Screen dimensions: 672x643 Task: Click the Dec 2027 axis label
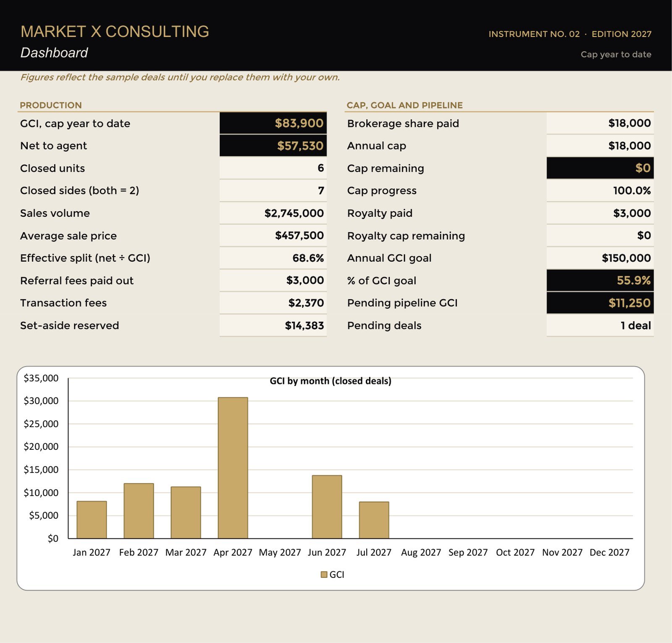click(609, 552)
